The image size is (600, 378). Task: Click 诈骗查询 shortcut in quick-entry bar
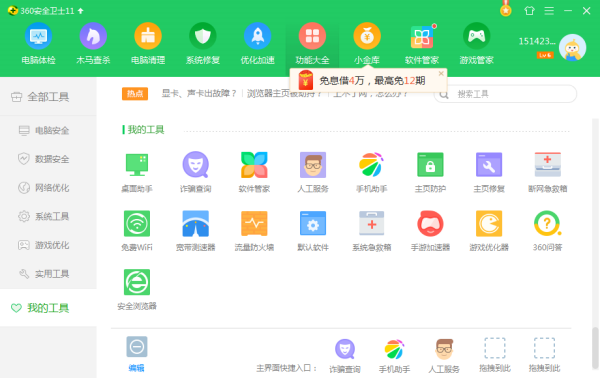(345, 356)
